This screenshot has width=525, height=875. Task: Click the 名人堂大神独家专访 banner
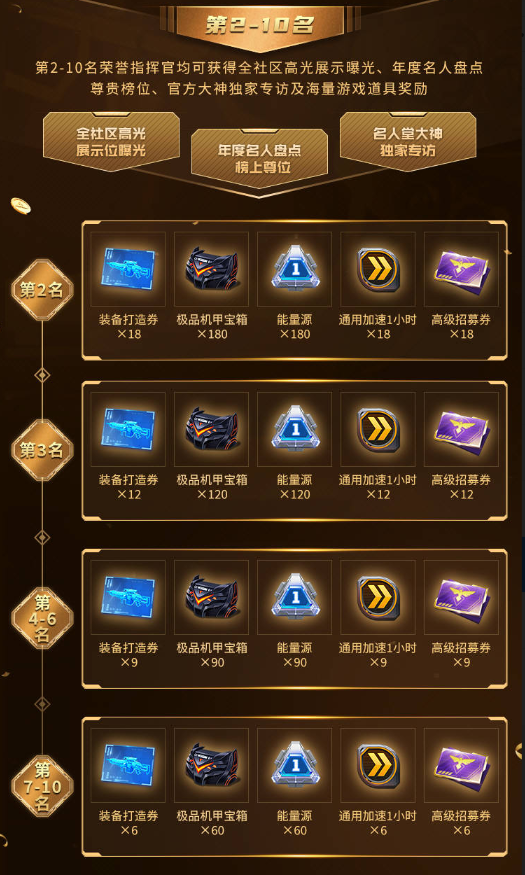point(408,142)
